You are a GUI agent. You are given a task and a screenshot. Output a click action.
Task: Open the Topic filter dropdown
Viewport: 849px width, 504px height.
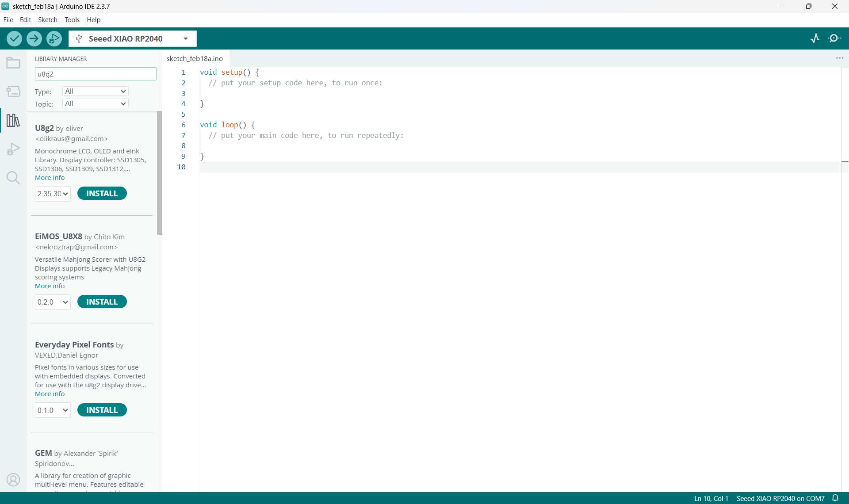click(x=96, y=104)
